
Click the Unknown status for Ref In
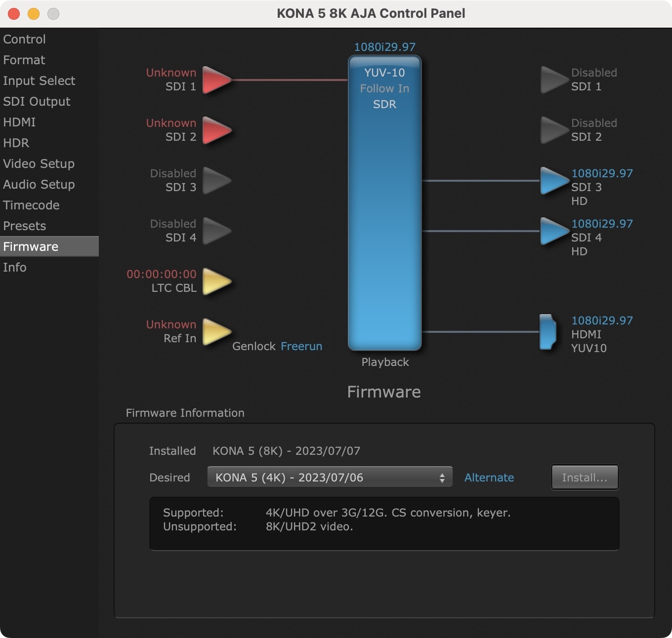pos(171,324)
